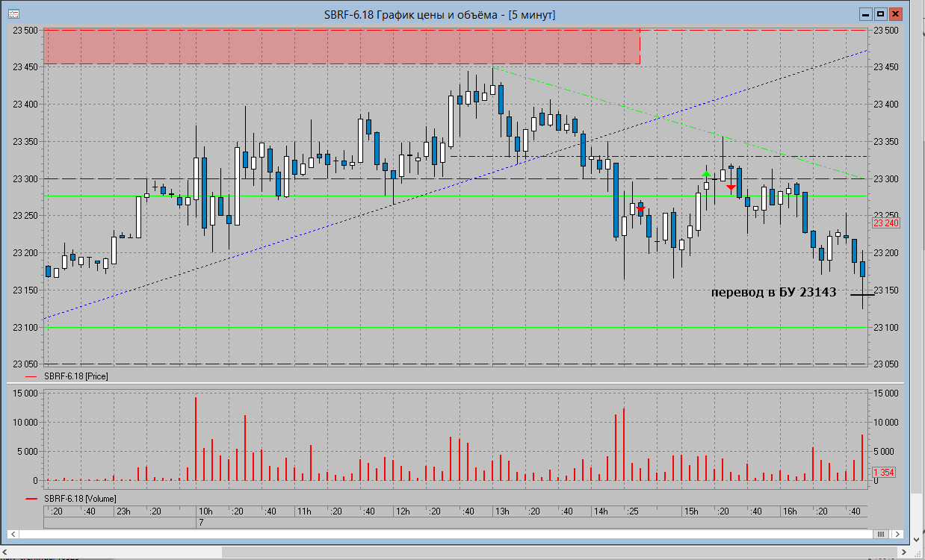This screenshot has height=560, width=925.
Task: Click the 13h label on time axis
Action: coord(501,511)
